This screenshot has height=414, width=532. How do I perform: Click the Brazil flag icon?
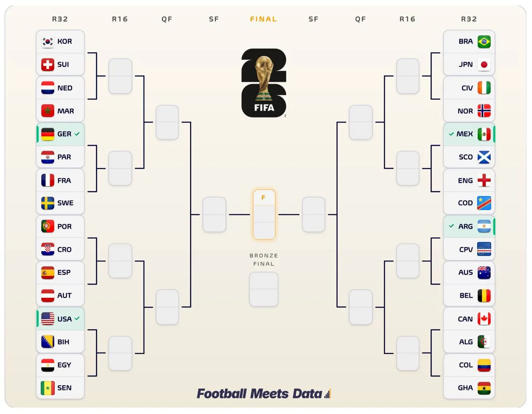(484, 42)
